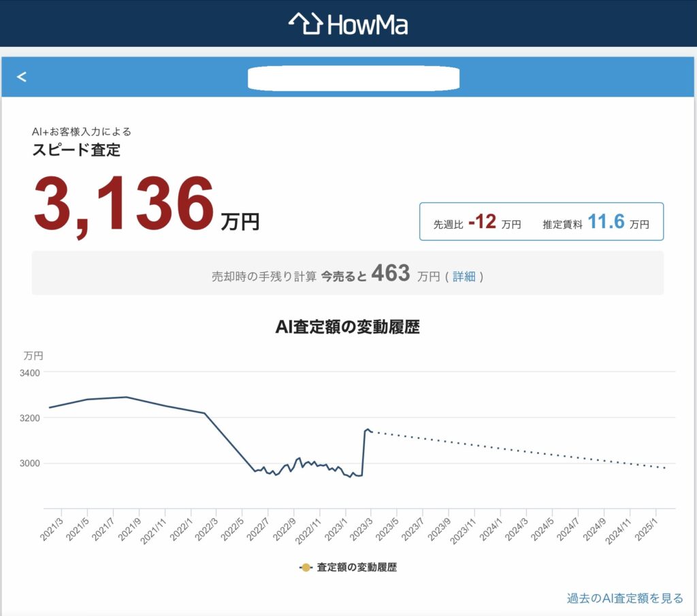Screen dimensions: 697x616
Task: Select the AI+お客様入力による label
Action: point(82,131)
